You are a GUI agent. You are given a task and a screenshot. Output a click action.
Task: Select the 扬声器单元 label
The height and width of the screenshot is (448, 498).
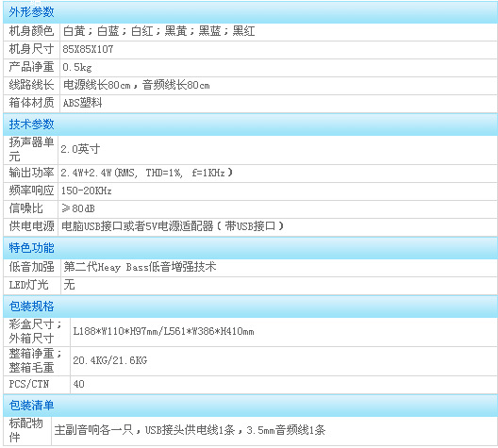pyautogui.click(x=31, y=149)
